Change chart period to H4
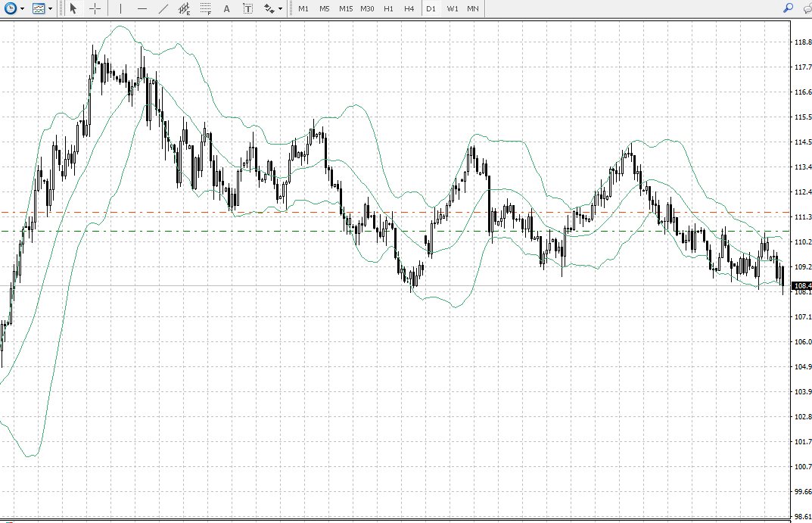This screenshot has width=812, height=523. [x=409, y=9]
